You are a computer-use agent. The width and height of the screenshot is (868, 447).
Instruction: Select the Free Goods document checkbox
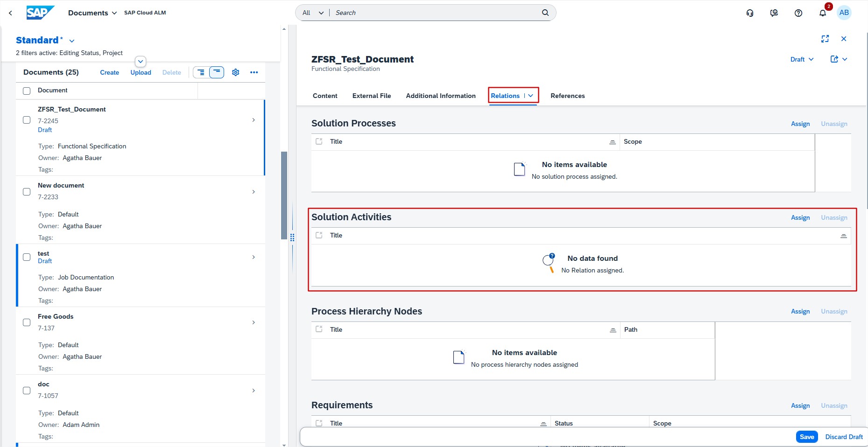27,322
